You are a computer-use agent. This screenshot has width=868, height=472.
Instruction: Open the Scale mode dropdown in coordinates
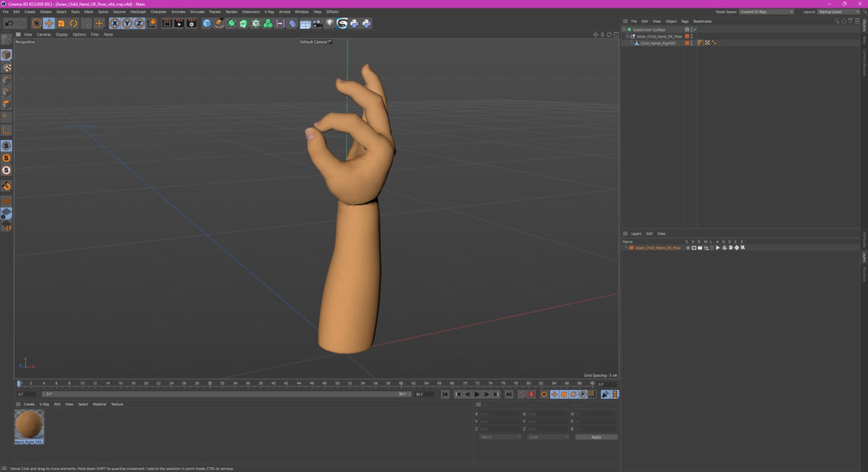[548, 437]
